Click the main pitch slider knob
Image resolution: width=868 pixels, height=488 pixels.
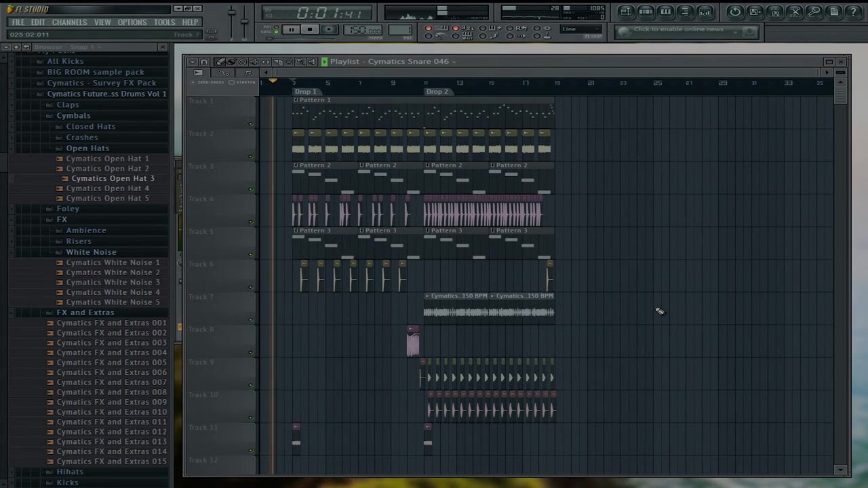(244, 21)
